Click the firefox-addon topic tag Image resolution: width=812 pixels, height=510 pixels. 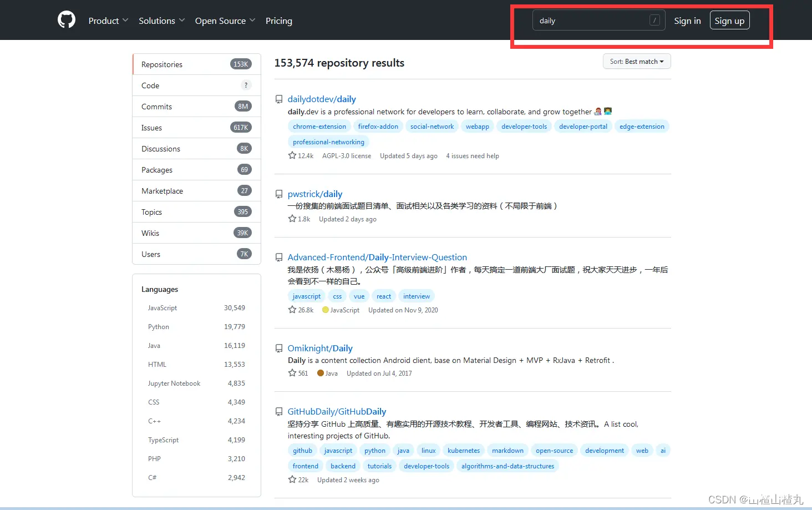click(378, 127)
